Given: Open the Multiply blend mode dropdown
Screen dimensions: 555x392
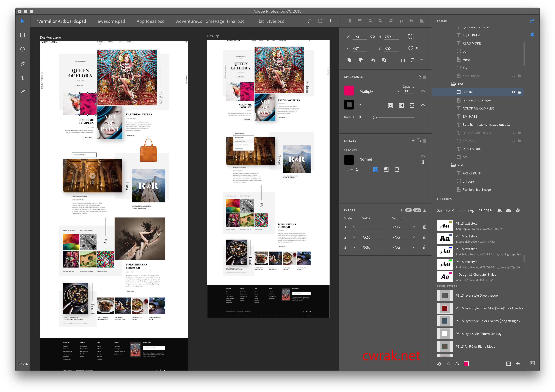Looking at the screenshot, I should click(379, 91).
